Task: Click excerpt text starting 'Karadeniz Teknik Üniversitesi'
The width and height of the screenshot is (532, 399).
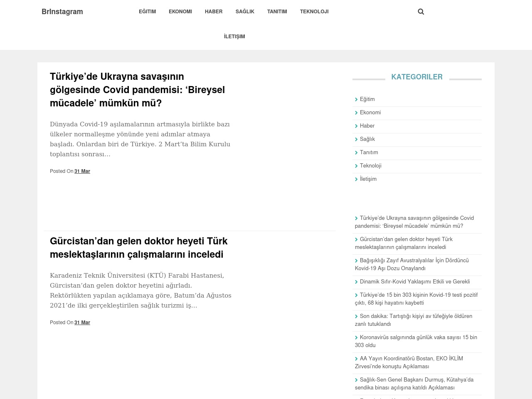Action: pos(140,291)
